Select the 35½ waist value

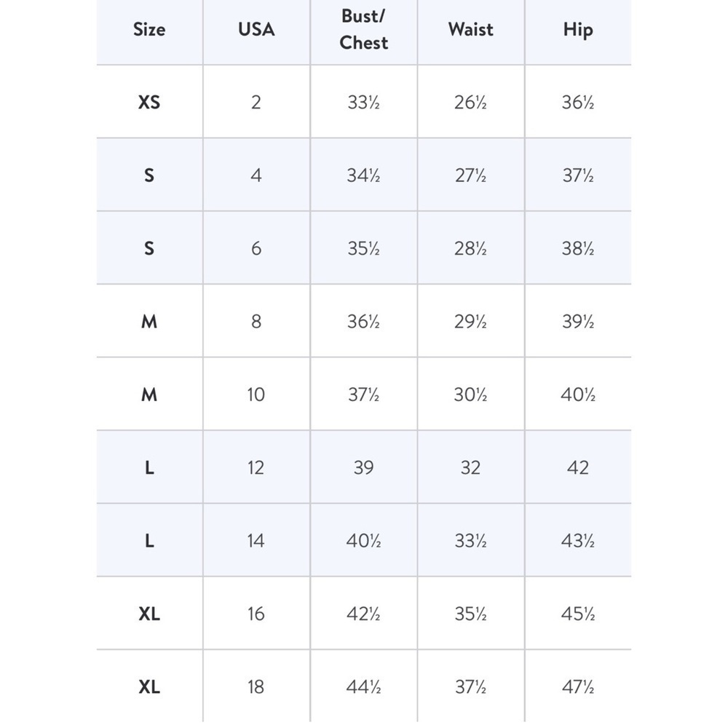(471, 614)
